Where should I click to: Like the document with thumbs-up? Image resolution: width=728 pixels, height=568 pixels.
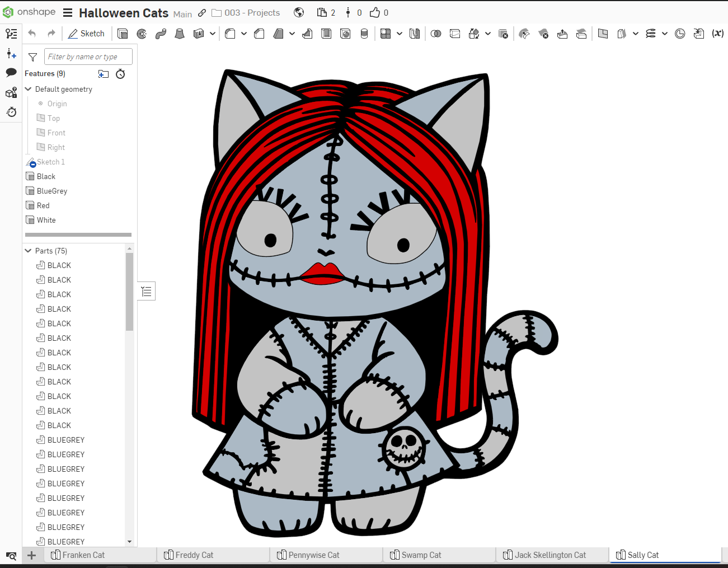pos(375,12)
